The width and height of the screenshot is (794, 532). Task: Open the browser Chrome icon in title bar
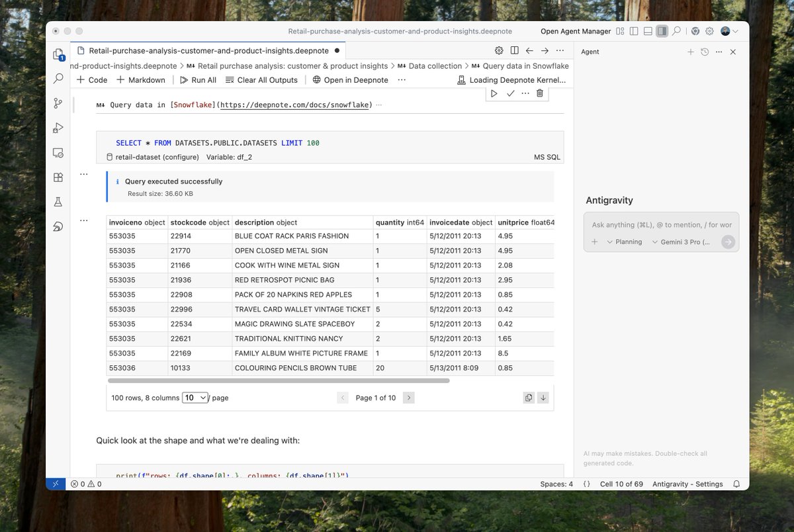coord(695,31)
